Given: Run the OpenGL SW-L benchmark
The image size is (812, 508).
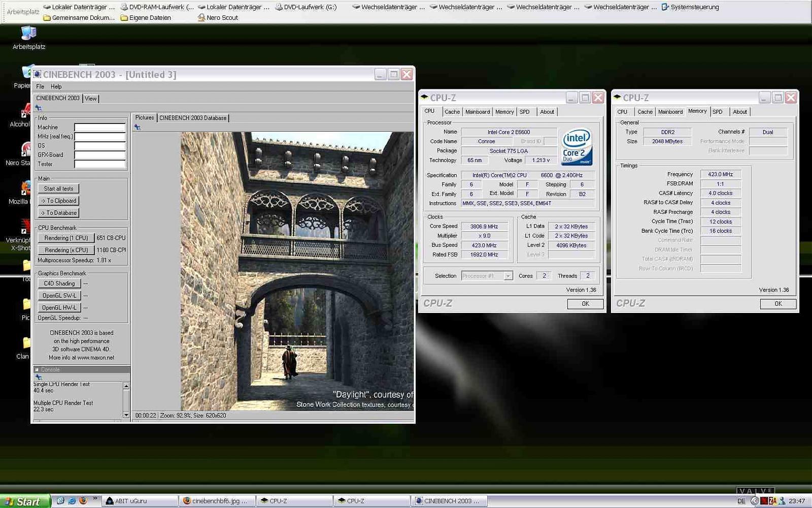Looking at the screenshot, I should coord(59,296).
